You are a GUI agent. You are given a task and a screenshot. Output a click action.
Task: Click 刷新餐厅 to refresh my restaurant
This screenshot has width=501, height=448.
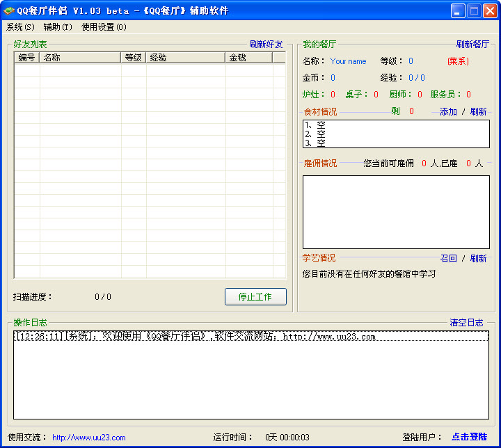point(472,45)
